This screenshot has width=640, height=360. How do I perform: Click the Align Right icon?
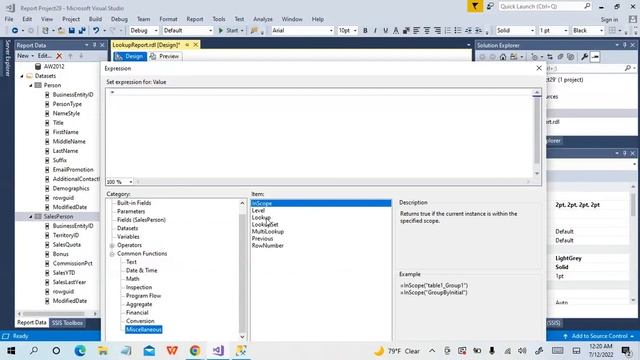(x=437, y=31)
